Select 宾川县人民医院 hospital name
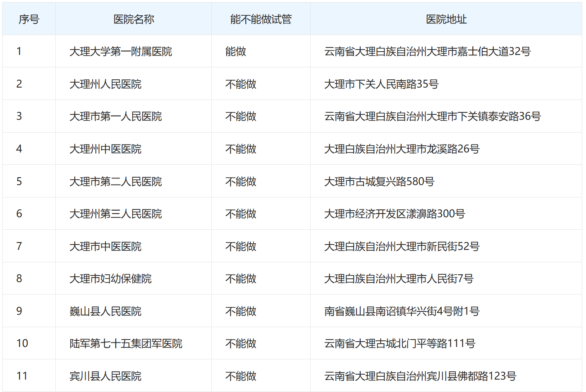The height and width of the screenshot is (392, 586). tap(105, 376)
